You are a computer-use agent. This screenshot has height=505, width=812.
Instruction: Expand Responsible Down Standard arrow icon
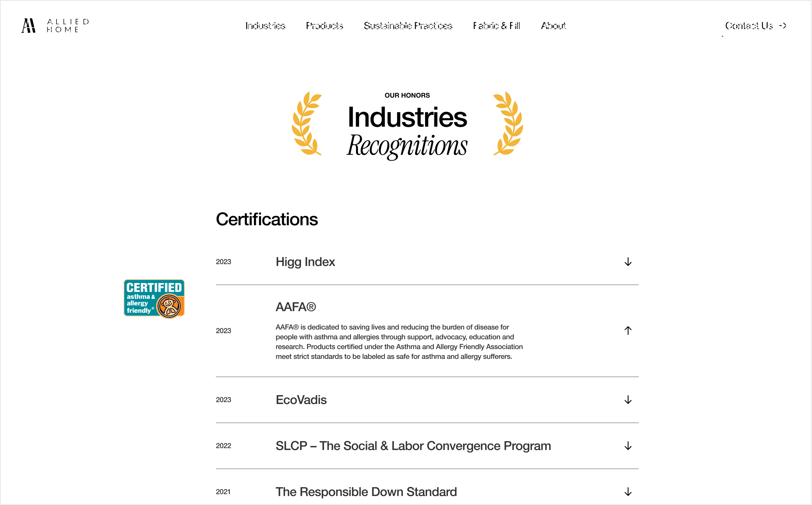pyautogui.click(x=628, y=492)
